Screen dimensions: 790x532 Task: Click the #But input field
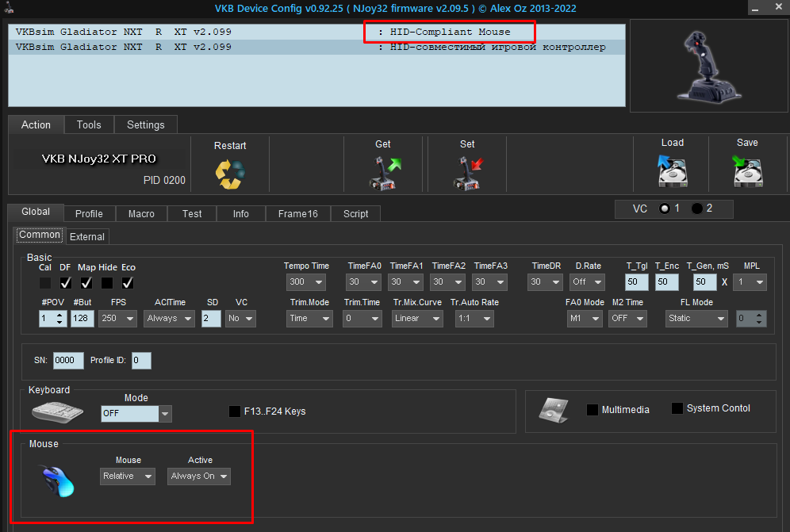point(82,319)
